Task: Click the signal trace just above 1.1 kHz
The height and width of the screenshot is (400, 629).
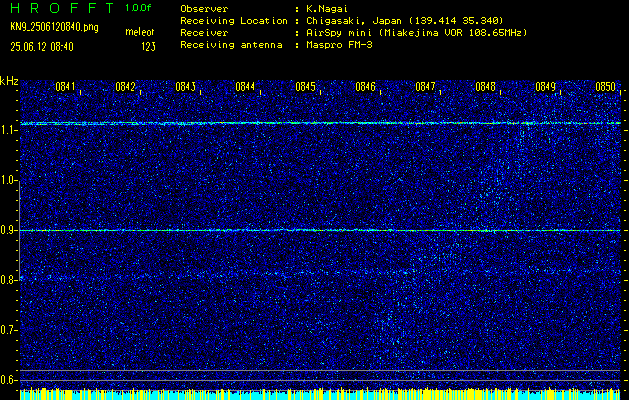Action: [x=320, y=123]
